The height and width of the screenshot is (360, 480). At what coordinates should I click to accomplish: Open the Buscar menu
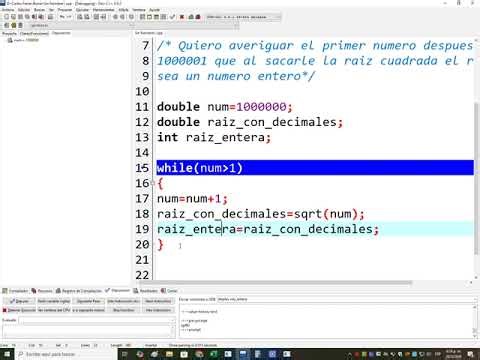pos(39,10)
